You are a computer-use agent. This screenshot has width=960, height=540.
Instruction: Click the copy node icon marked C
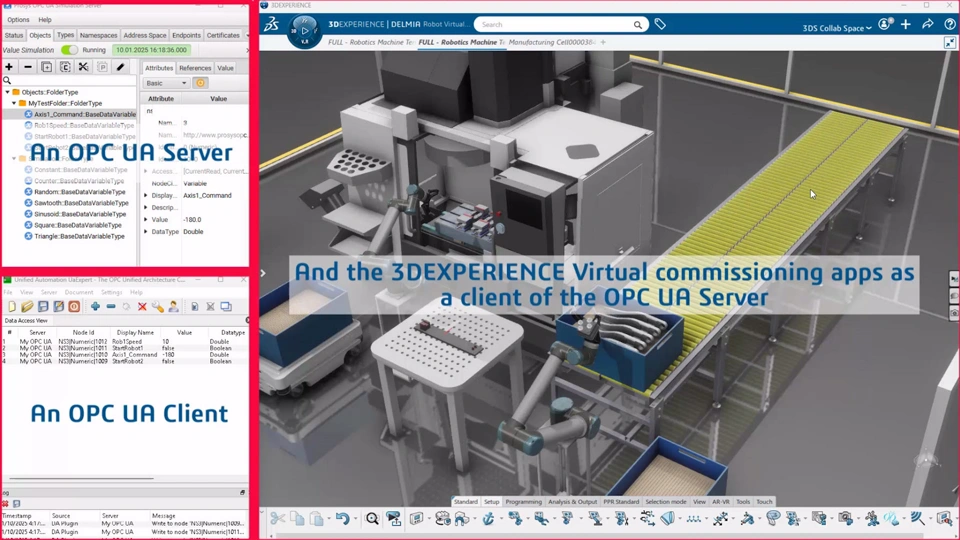[65, 67]
